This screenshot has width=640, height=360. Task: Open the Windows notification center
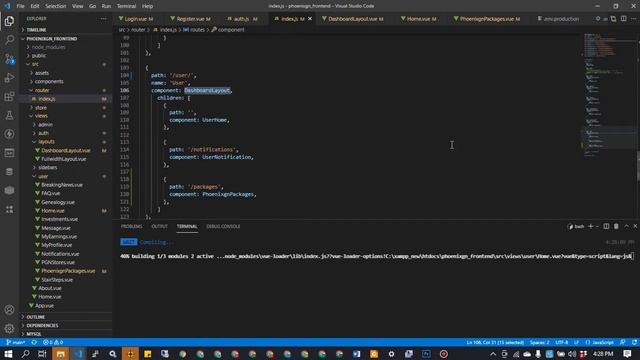[627, 353]
